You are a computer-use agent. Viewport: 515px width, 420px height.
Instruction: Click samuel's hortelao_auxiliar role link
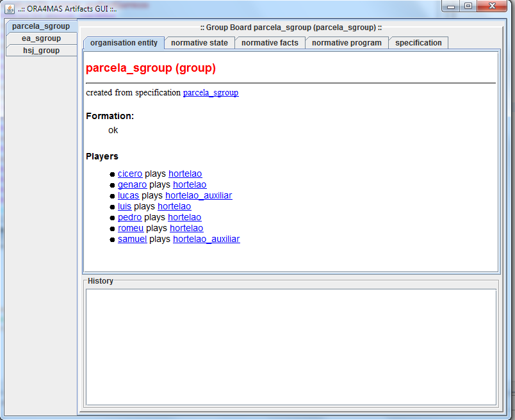pos(206,239)
